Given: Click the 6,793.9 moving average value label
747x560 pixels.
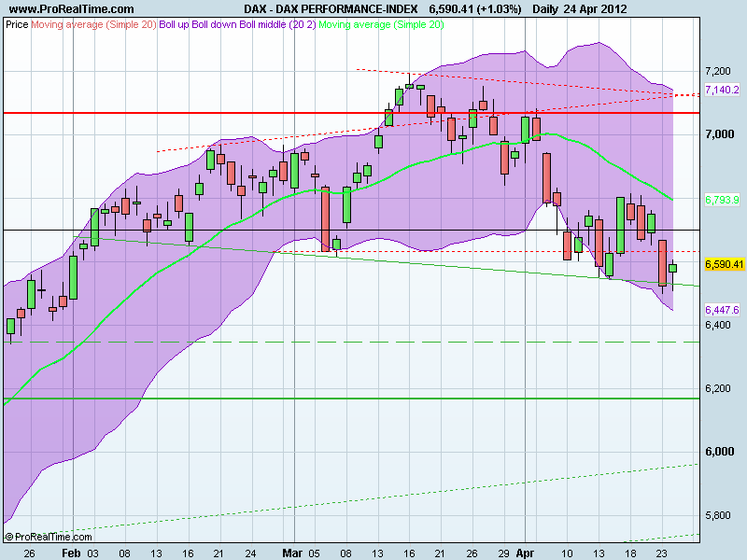Looking at the screenshot, I should point(722,200).
